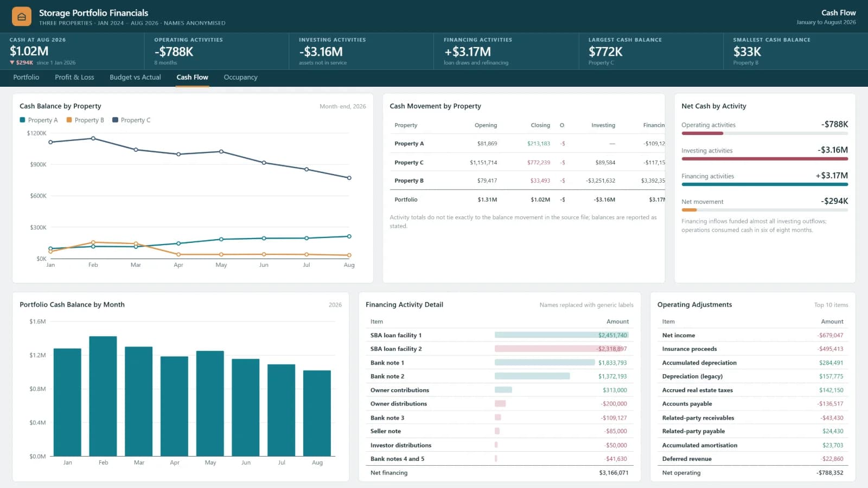Image resolution: width=868 pixels, height=488 pixels.
Task: Click the Seller note row
Action: [500, 431]
